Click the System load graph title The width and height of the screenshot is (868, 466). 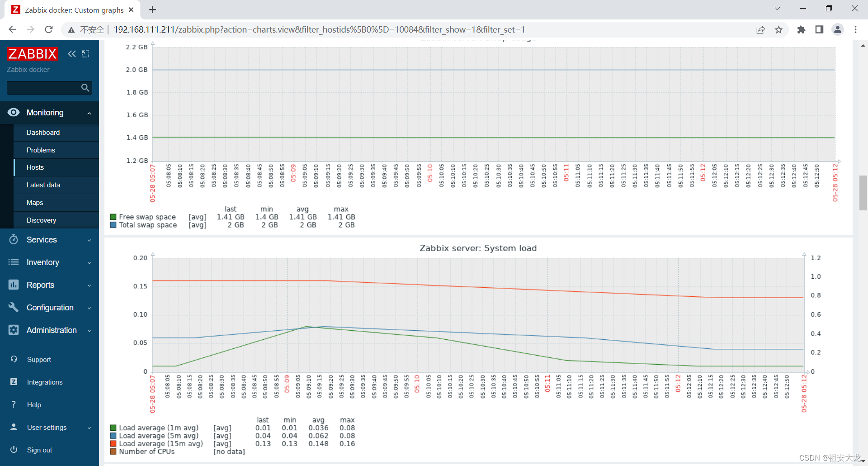point(478,248)
